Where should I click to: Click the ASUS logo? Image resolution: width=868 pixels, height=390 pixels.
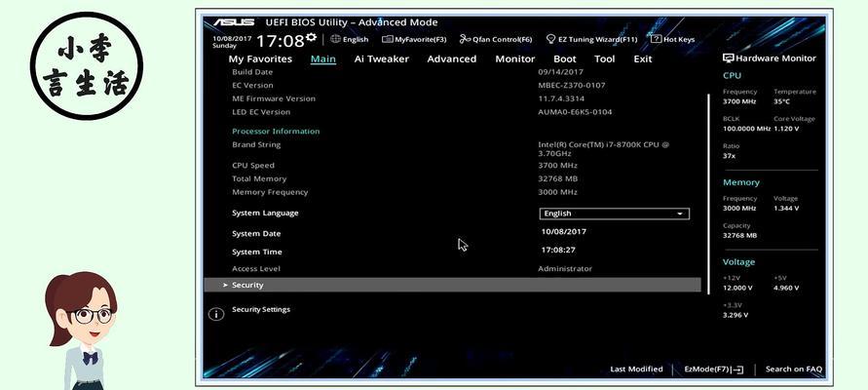pos(234,22)
